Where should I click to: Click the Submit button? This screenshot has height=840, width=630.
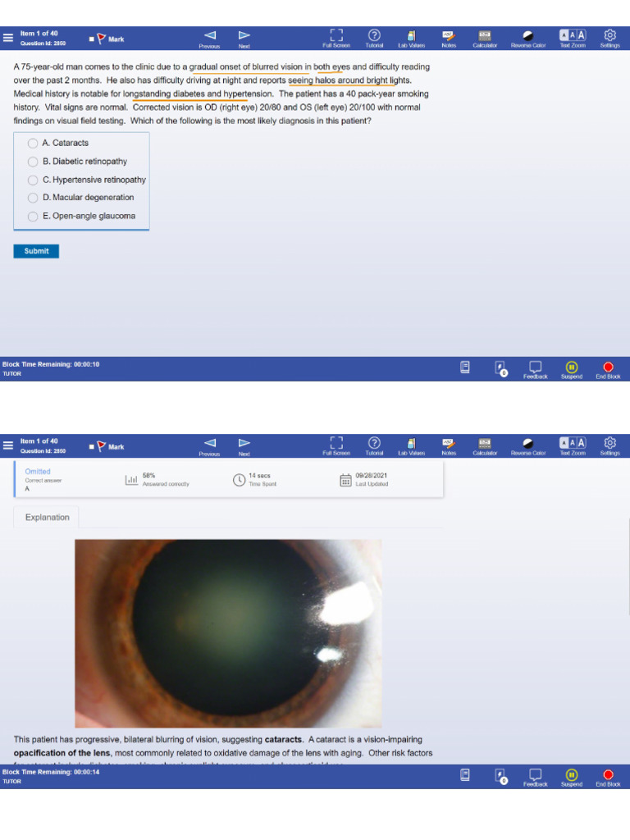click(36, 251)
